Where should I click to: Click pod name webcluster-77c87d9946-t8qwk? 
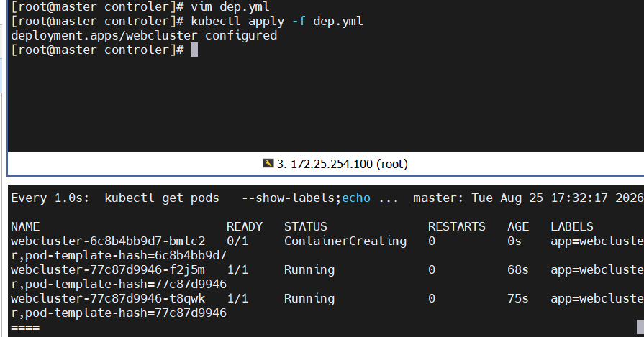108,298
